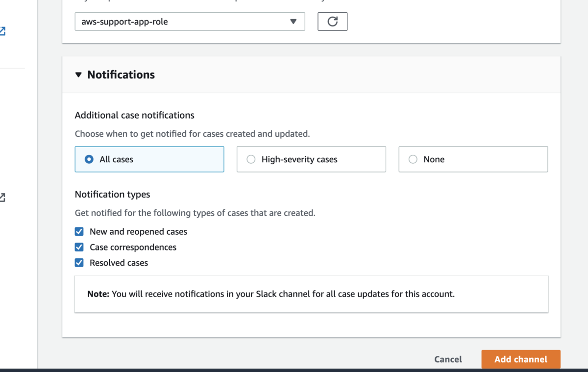Image resolution: width=588 pixels, height=372 pixels.
Task: Collapse the Notifications section using its triangle
Action: (78, 75)
